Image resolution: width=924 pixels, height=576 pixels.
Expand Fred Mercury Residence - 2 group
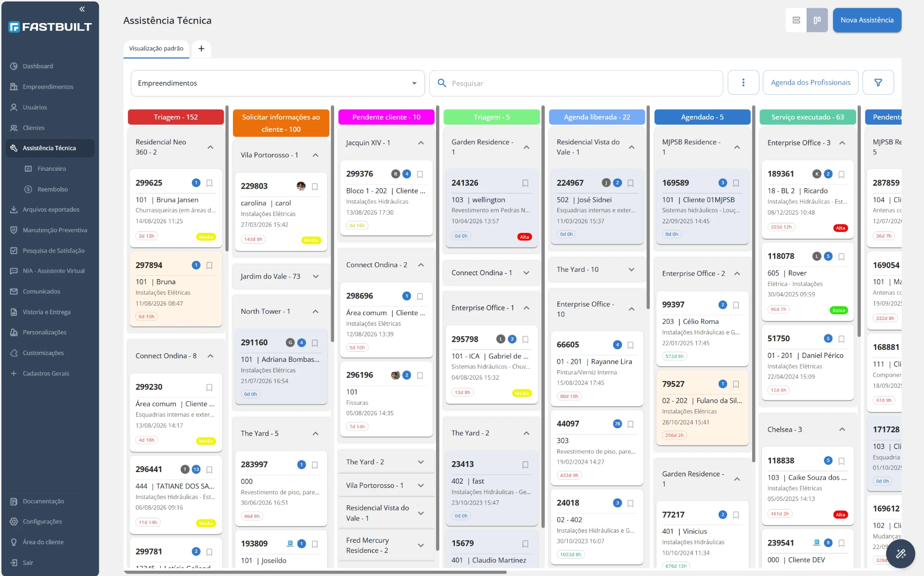point(421,546)
